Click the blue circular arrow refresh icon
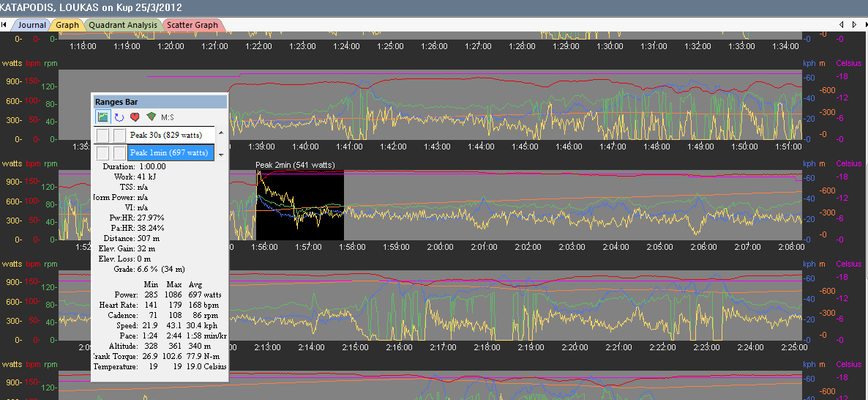 point(119,116)
